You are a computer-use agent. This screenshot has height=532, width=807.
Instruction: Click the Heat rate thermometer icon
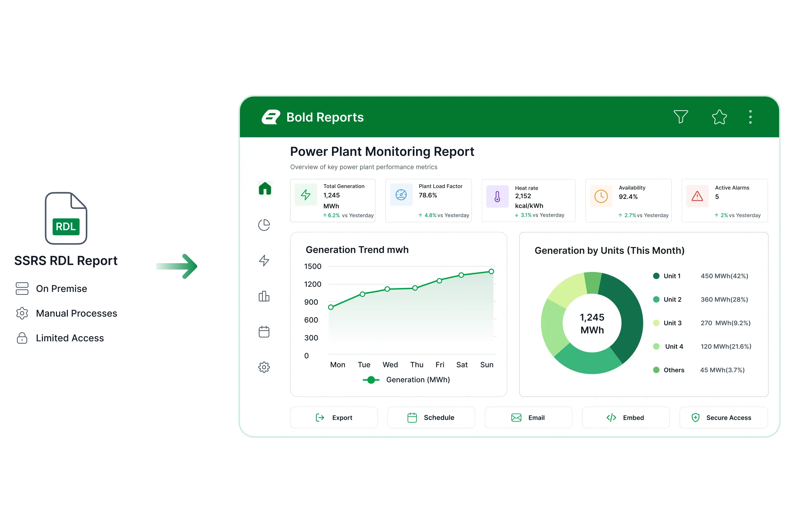pyautogui.click(x=497, y=196)
